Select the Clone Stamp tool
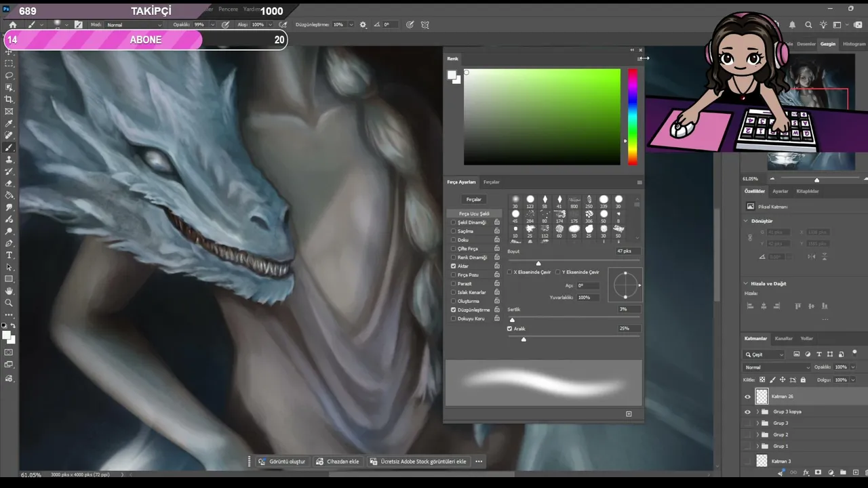This screenshot has width=868, height=488. (9, 160)
